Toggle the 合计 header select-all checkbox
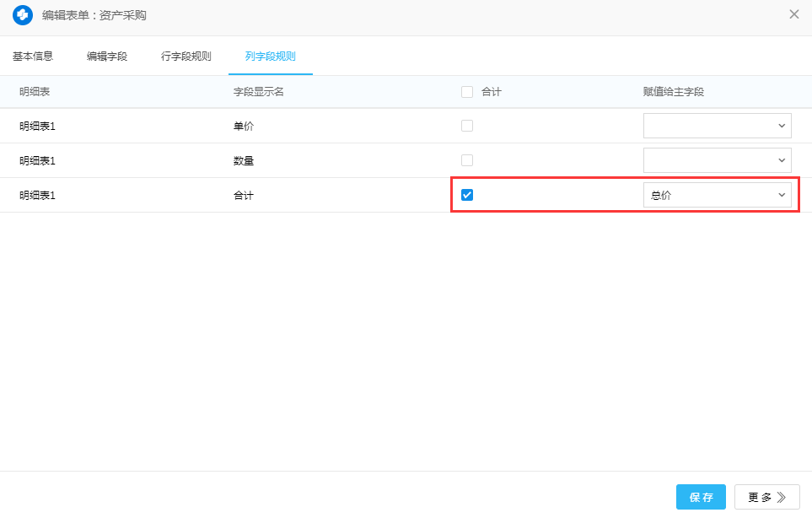The image size is (812, 518). [467, 92]
